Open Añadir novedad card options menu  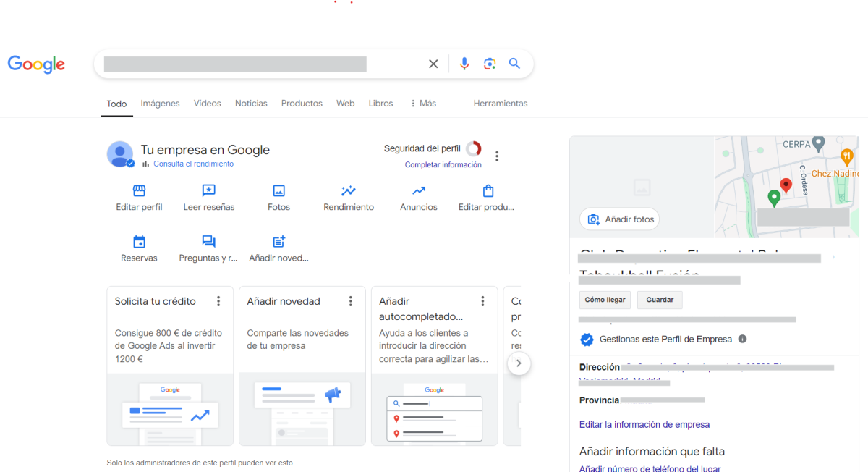(351, 301)
